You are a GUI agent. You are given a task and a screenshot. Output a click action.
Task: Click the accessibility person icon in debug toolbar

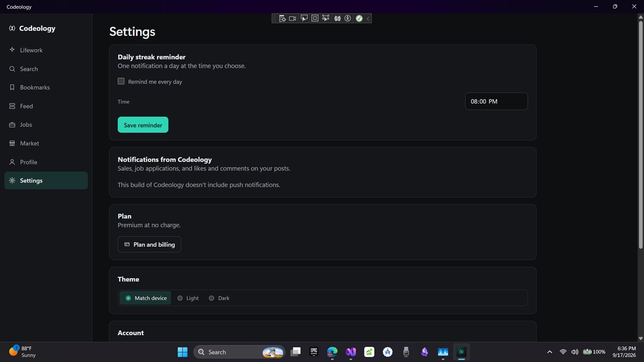[348, 18]
